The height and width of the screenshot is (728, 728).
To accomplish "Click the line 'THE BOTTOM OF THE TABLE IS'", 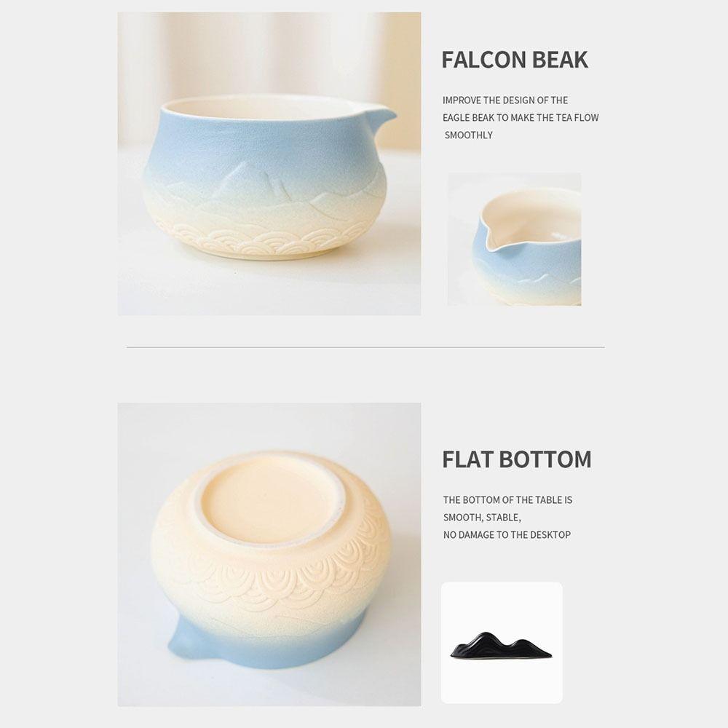I will pyautogui.click(x=507, y=500).
